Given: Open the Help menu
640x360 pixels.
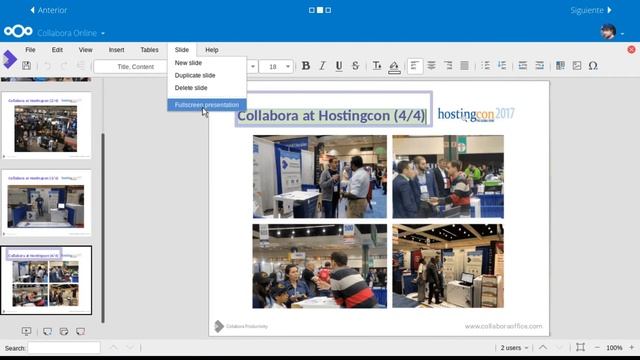Looking at the screenshot, I should tap(212, 50).
